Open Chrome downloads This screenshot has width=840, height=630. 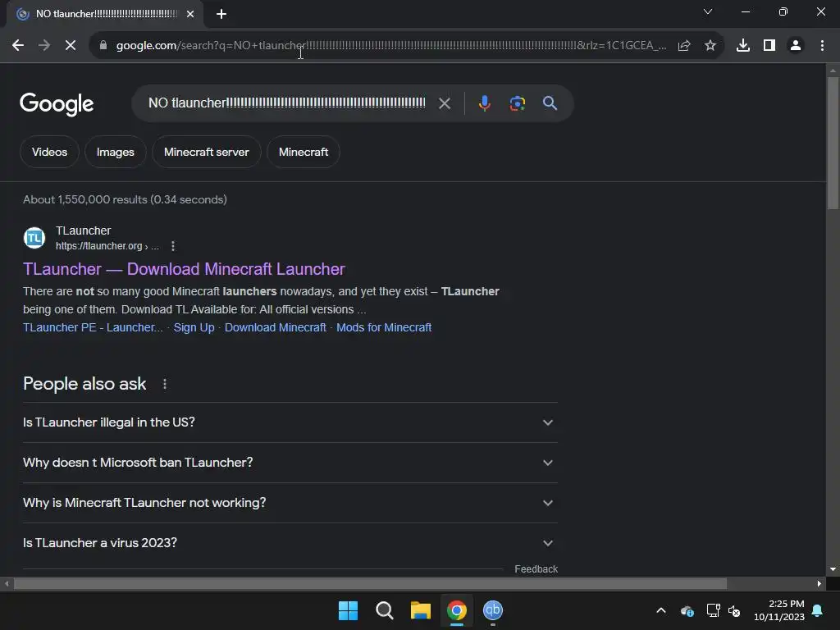(743, 46)
